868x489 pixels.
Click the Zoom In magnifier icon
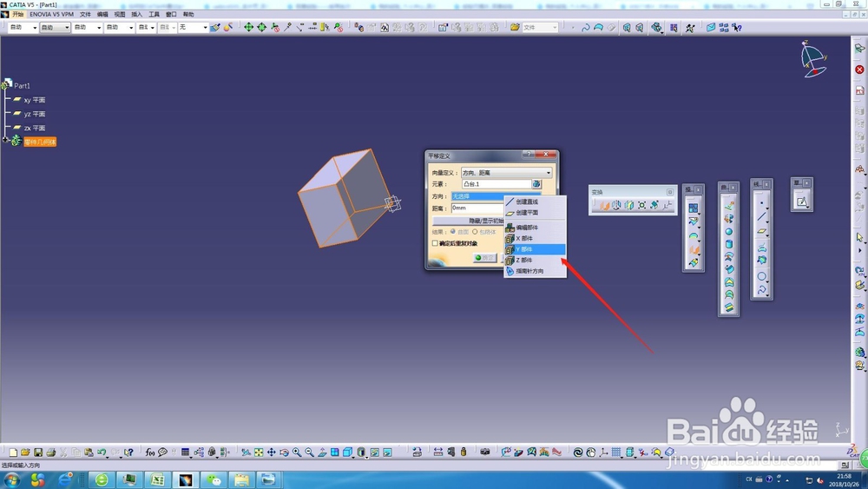[297, 453]
